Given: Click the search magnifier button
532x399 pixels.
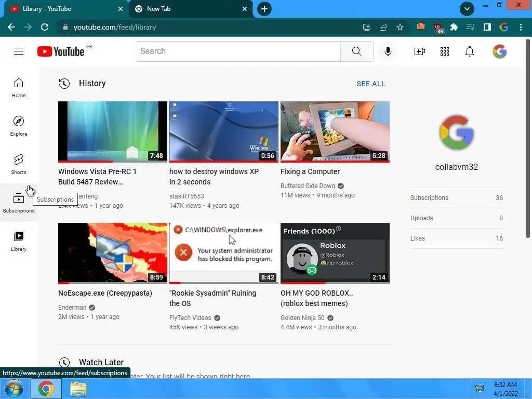Looking at the screenshot, I should tap(356, 51).
